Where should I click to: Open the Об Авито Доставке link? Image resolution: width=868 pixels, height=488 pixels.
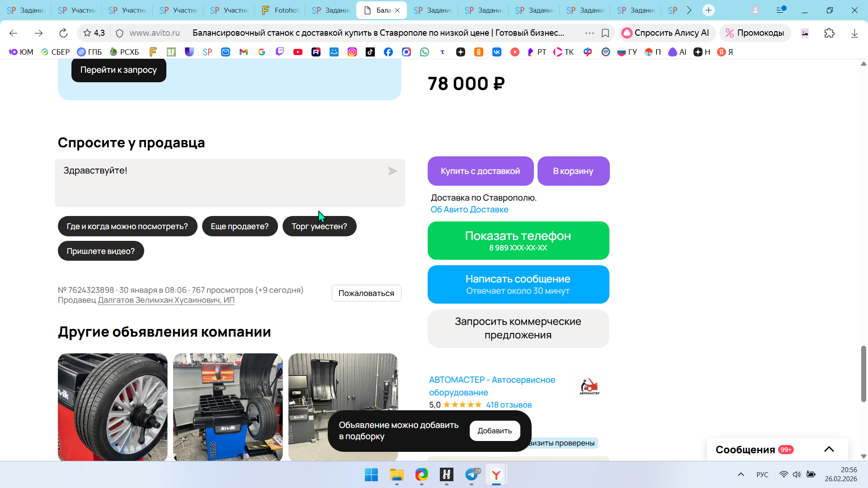click(x=469, y=210)
